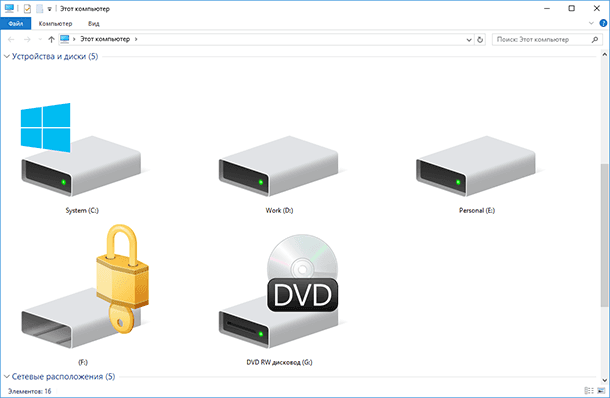Open Help with the question mark icon

tap(603, 23)
